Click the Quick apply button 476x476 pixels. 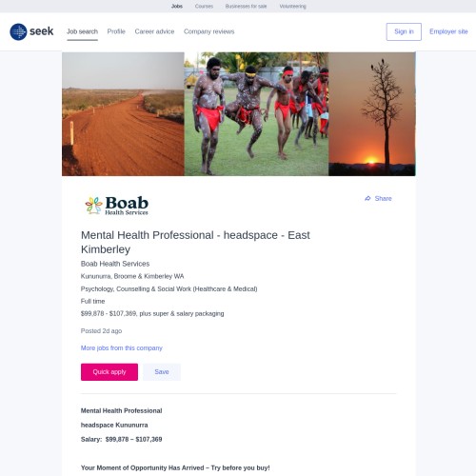pyautogui.click(x=109, y=372)
